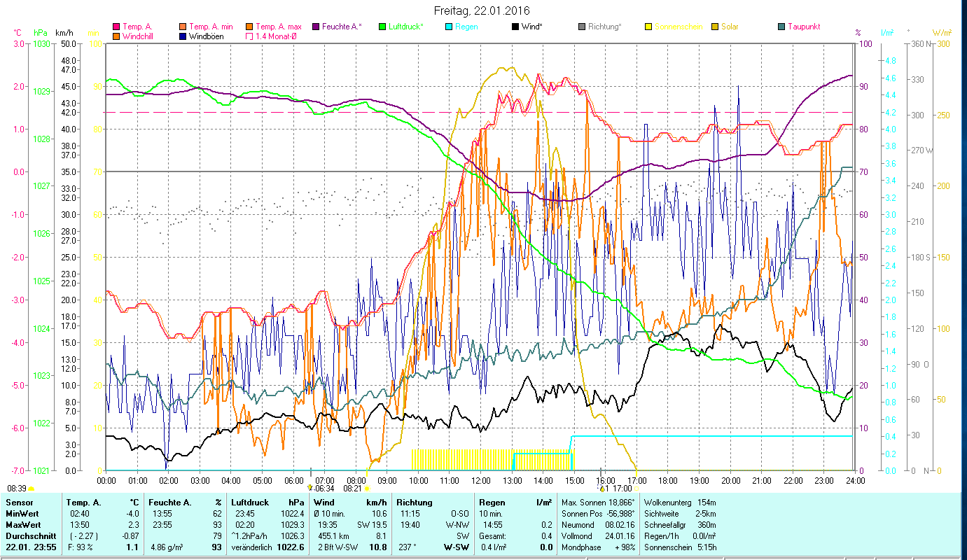This screenshot has height=560, width=967.
Task: Select the gray Richtung* legend swatch
Action: click(581, 27)
